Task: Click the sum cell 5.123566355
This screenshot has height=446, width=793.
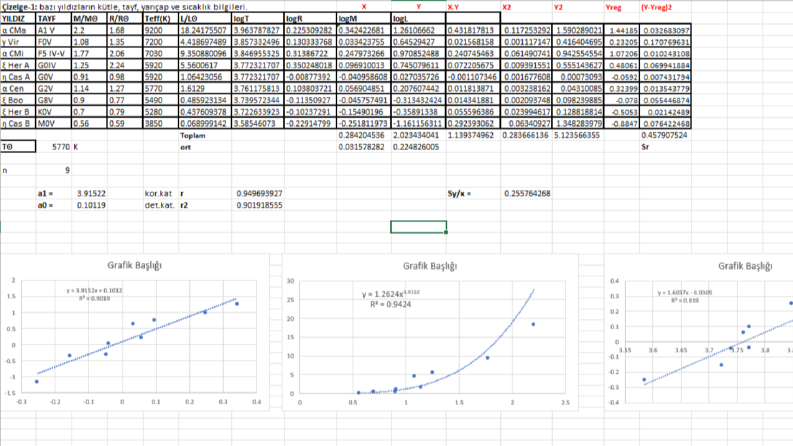Action: (x=578, y=136)
